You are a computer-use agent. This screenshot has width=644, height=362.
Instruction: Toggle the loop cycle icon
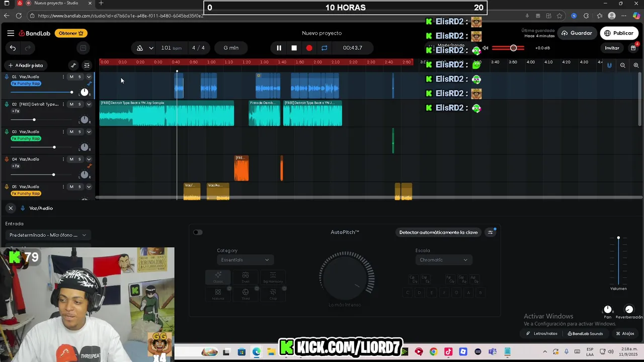click(324, 48)
